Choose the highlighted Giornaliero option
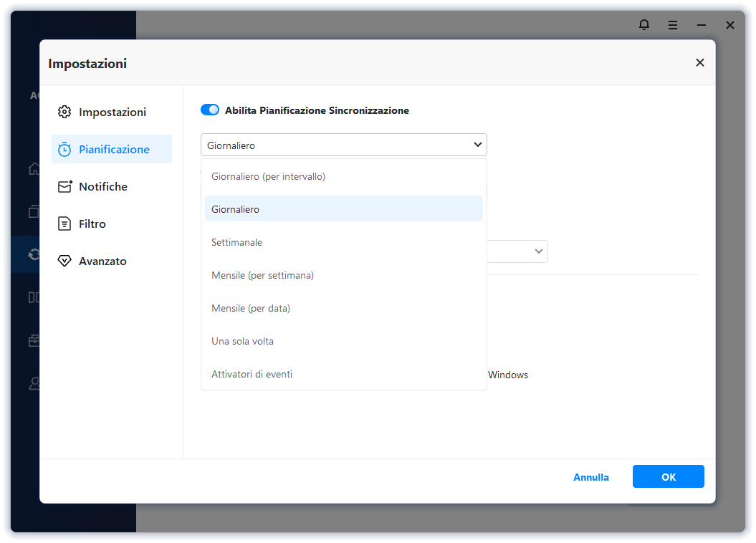This screenshot has width=756, height=543. pos(236,209)
